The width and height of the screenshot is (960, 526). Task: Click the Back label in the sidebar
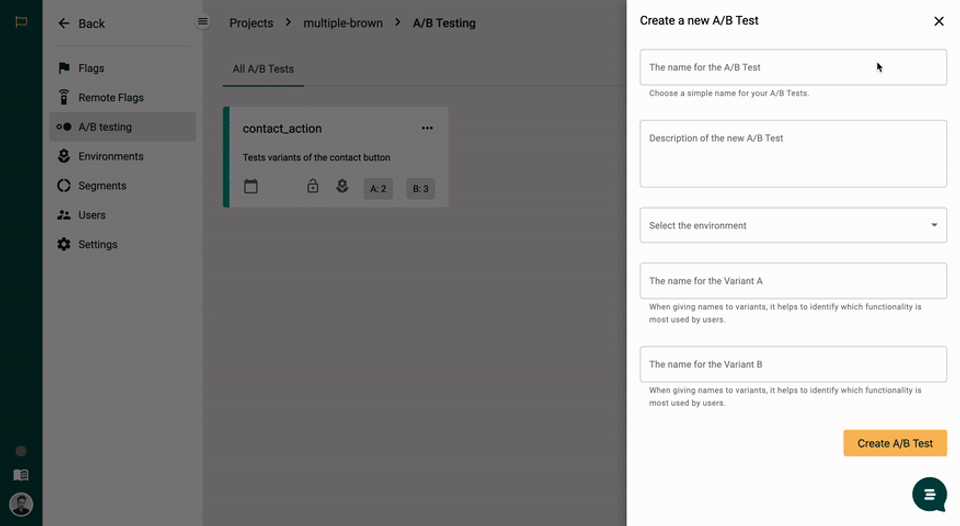coord(92,24)
